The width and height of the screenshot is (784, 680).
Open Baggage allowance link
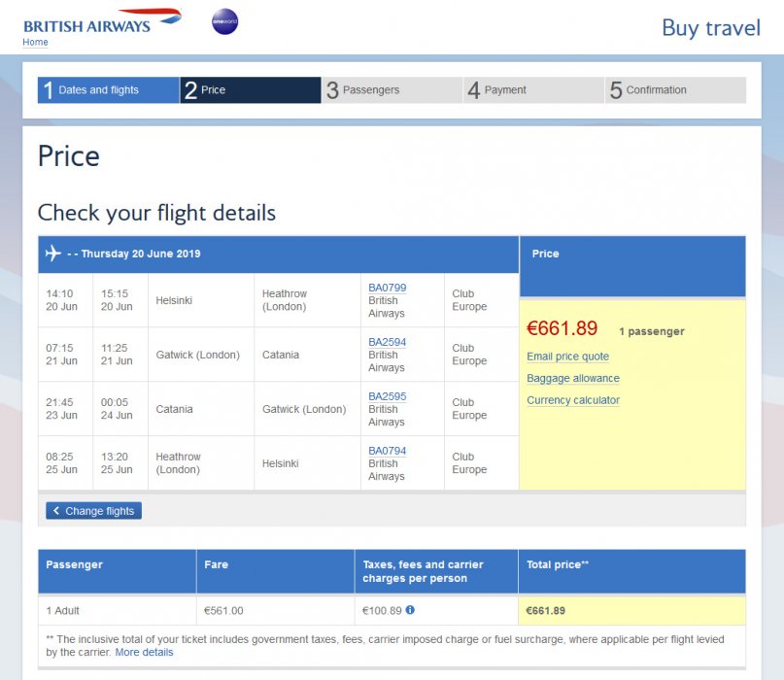coord(573,379)
